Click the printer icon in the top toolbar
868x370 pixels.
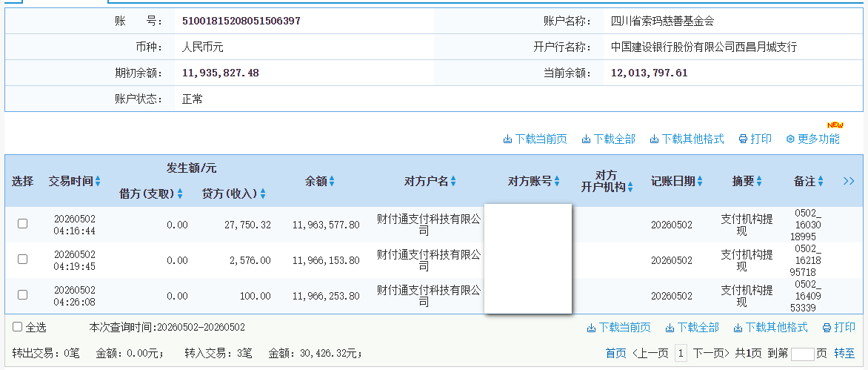[744, 139]
